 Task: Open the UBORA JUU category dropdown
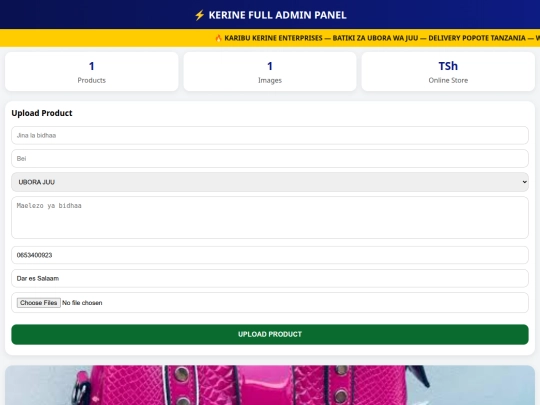270,182
